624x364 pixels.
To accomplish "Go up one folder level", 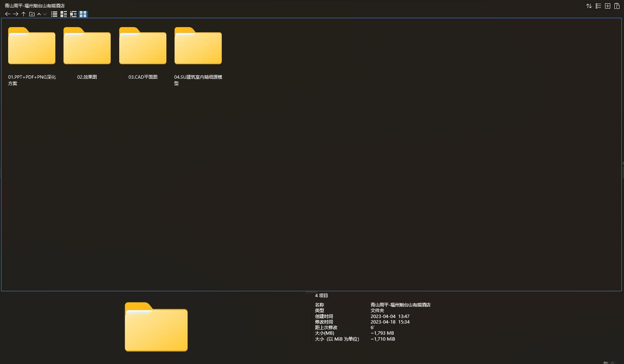I will (x=23, y=14).
